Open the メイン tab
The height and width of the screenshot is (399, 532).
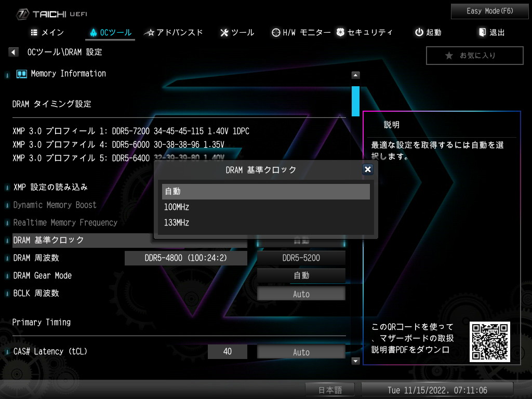point(47,33)
